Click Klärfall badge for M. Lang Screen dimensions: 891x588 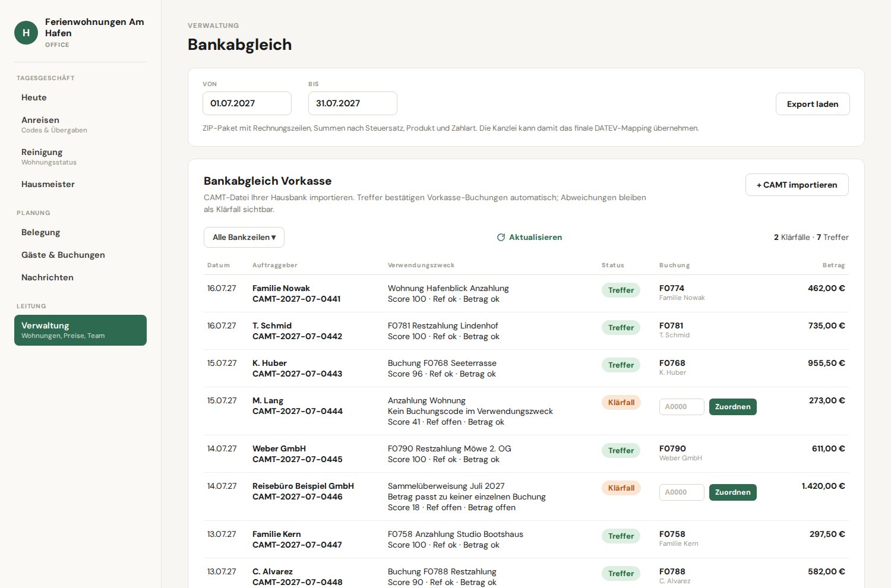click(x=621, y=403)
